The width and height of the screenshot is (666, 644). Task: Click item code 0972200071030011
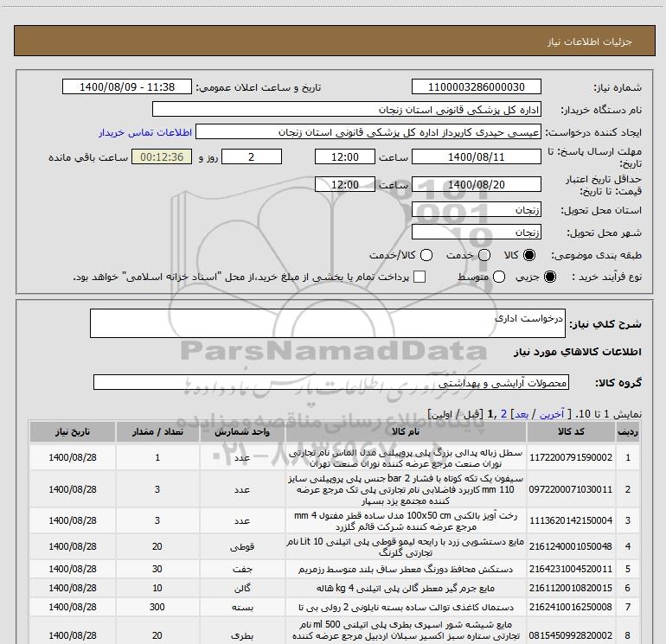pos(571,489)
